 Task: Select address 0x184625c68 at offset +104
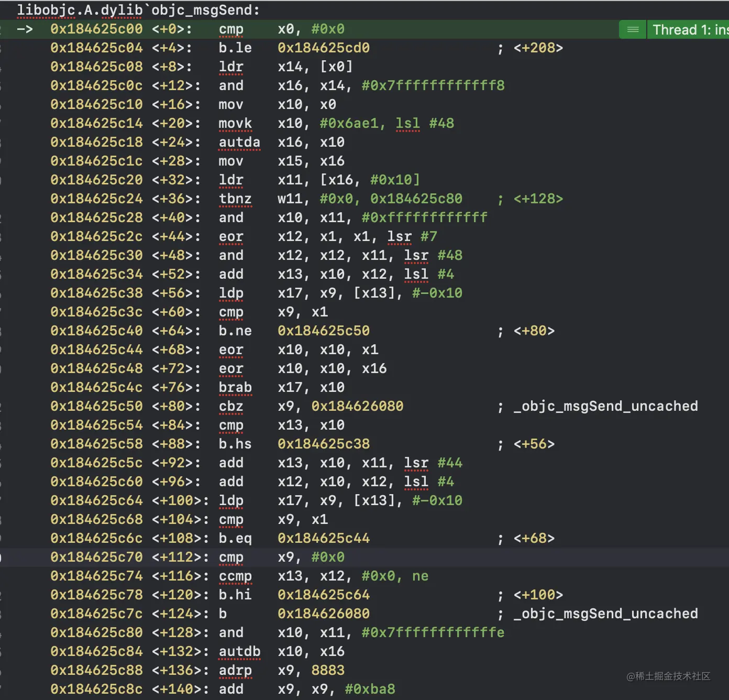coord(96,520)
